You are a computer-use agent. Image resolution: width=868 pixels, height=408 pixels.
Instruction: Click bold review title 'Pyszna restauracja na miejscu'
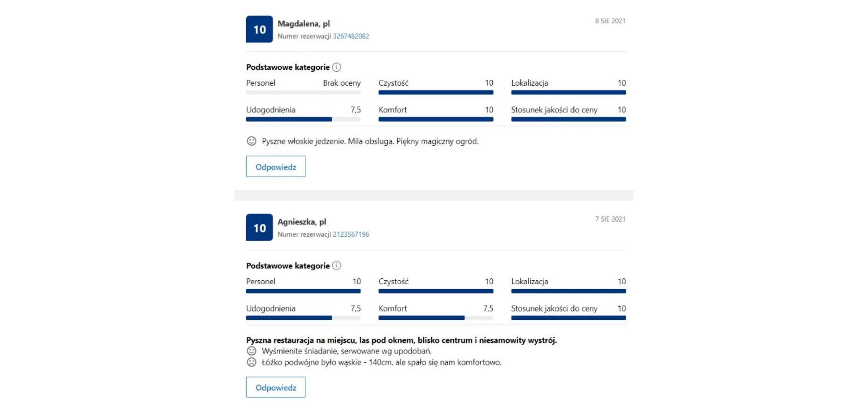[401, 340]
